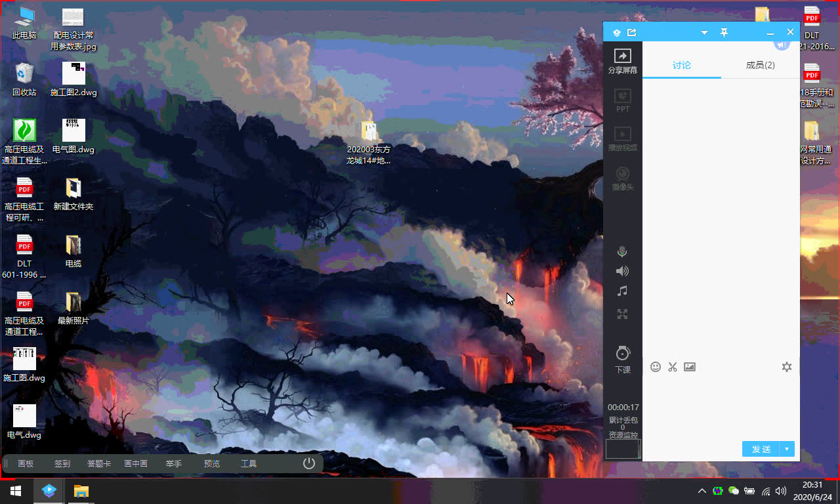Click 预览 preview in bottom toolbar
The height and width of the screenshot is (504, 840).
click(212, 463)
